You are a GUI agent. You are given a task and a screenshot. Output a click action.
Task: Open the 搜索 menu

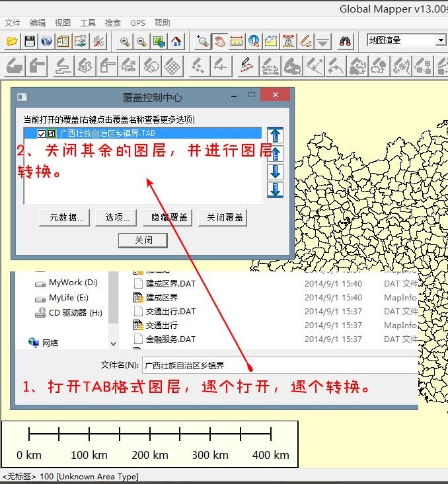tap(113, 23)
